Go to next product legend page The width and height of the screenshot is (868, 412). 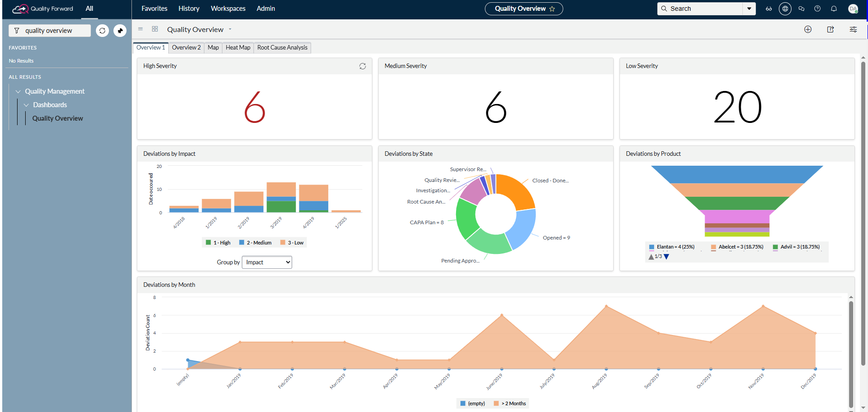[x=667, y=257]
